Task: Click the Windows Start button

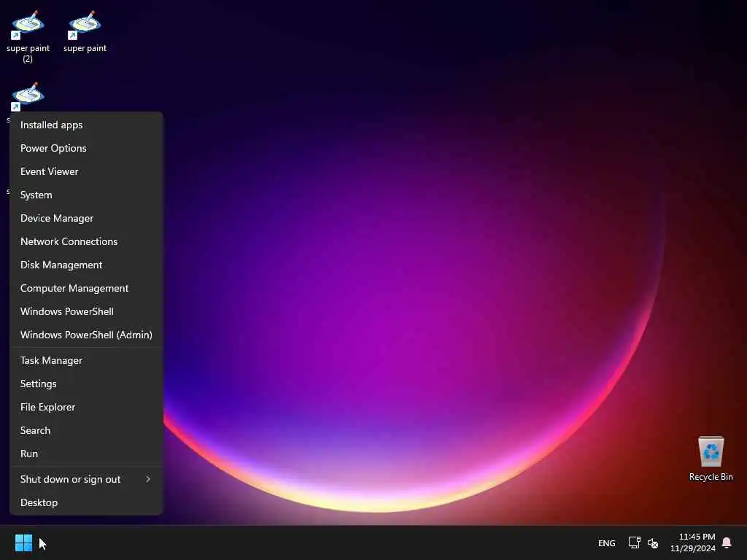Action: (23, 542)
